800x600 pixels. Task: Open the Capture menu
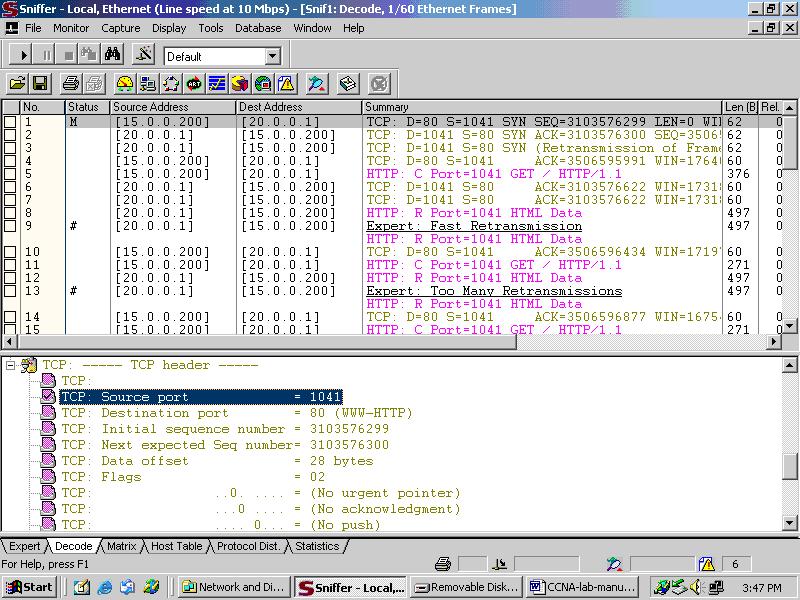pyautogui.click(x=120, y=28)
